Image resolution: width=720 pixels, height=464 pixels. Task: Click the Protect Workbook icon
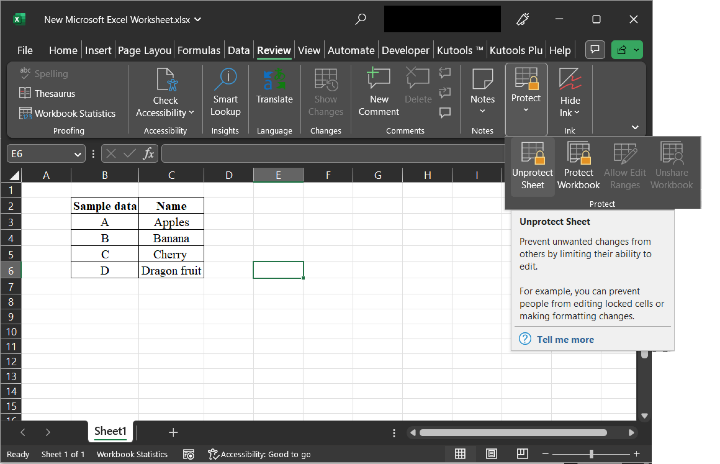578,166
